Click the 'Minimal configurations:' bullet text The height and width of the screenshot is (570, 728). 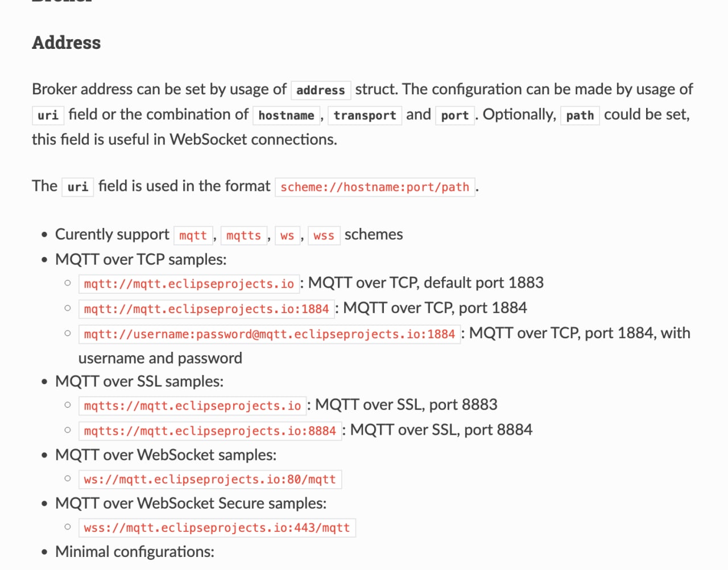[135, 552]
